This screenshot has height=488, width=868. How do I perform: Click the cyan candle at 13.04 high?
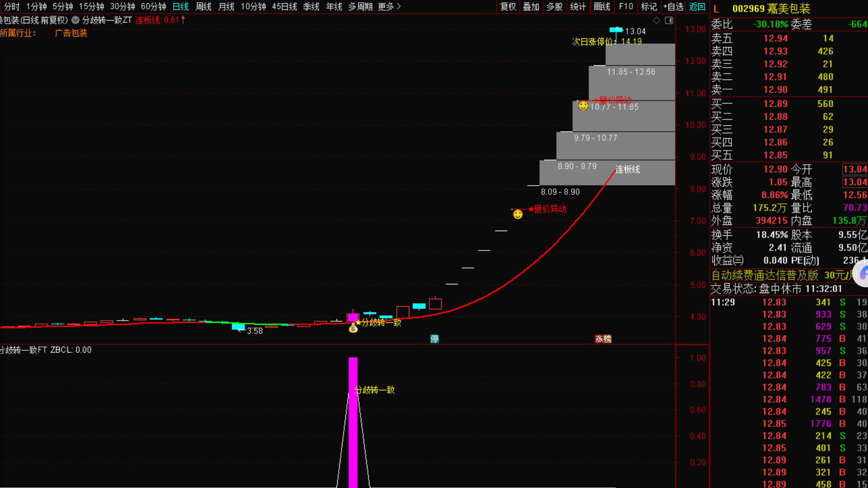pos(616,30)
